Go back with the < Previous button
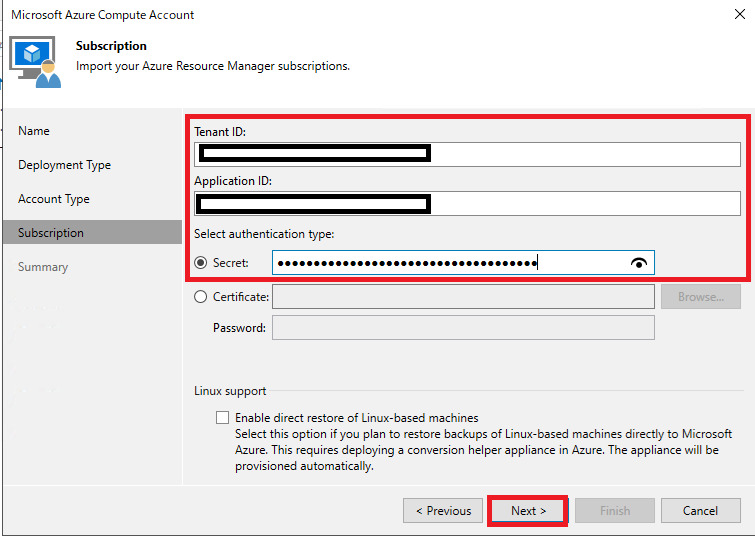 443,511
